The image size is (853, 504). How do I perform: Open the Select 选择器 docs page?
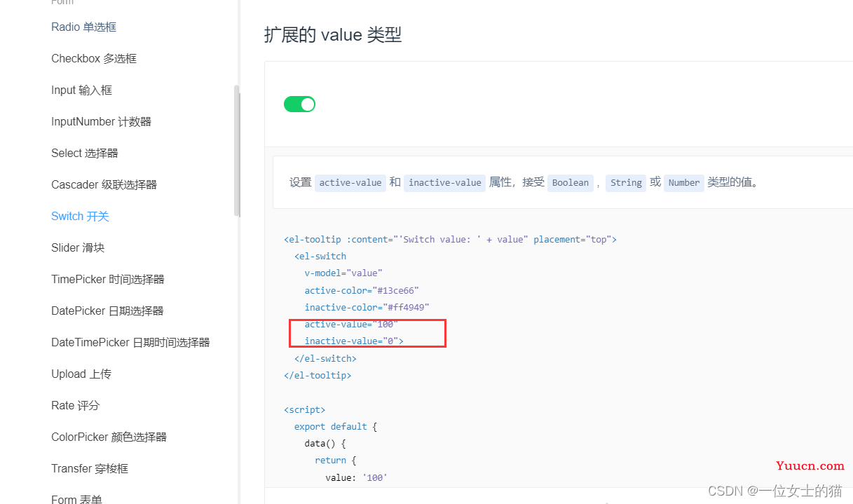(85, 154)
